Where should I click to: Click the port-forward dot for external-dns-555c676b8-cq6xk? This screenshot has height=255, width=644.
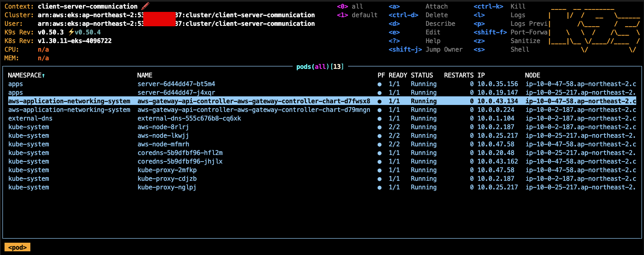tap(380, 118)
